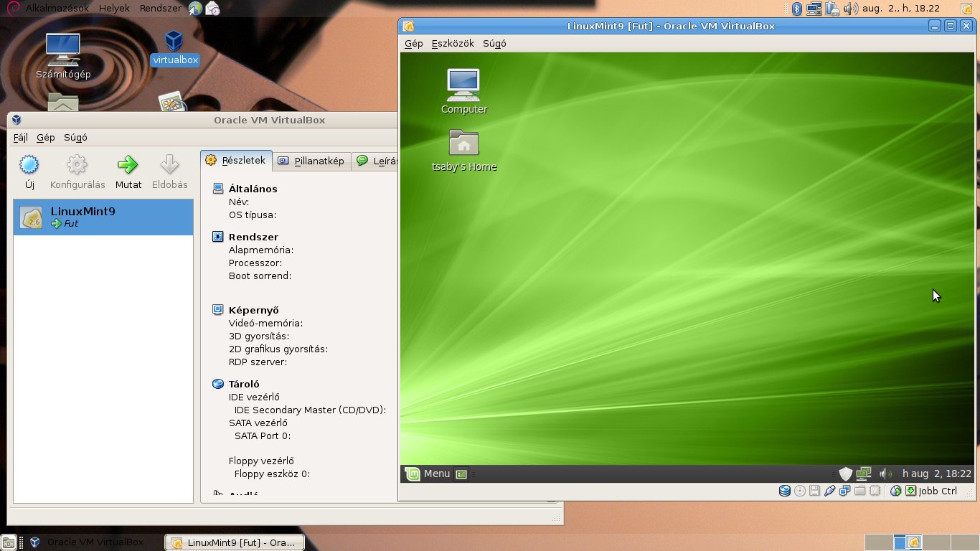Open shared folders icon in VM status bar
The width and height of the screenshot is (980, 551).
pyautogui.click(x=859, y=491)
